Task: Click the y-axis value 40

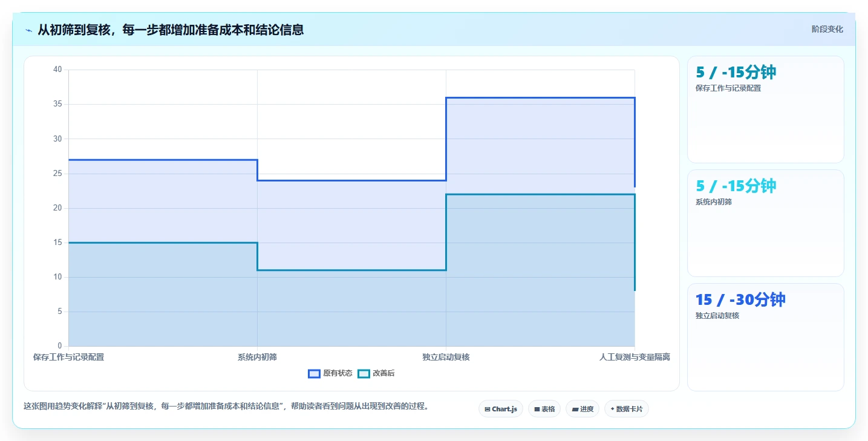Action: click(x=58, y=70)
